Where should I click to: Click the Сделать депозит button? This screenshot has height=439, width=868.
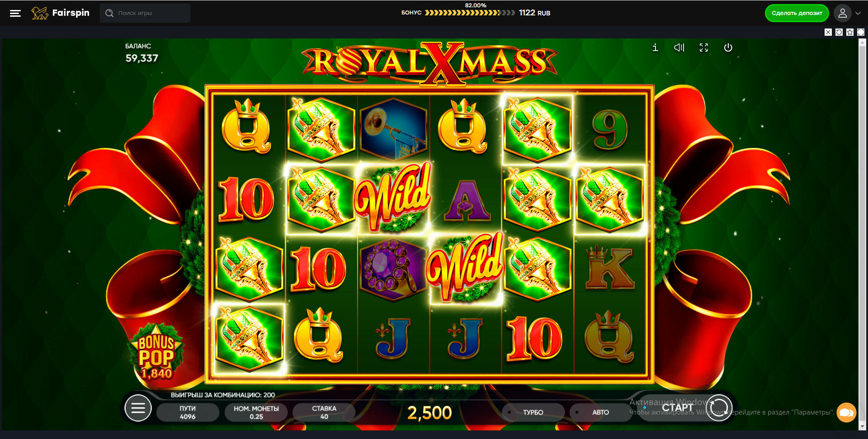(x=797, y=13)
